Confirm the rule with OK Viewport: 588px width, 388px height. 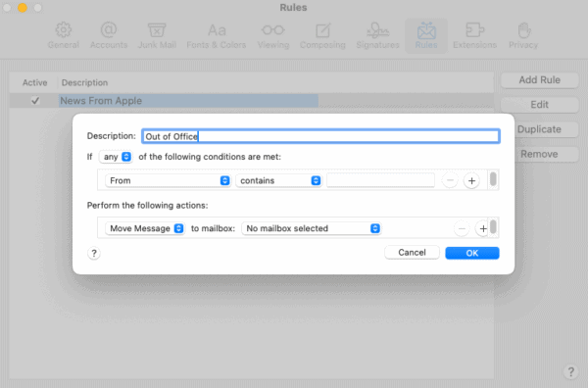click(472, 253)
